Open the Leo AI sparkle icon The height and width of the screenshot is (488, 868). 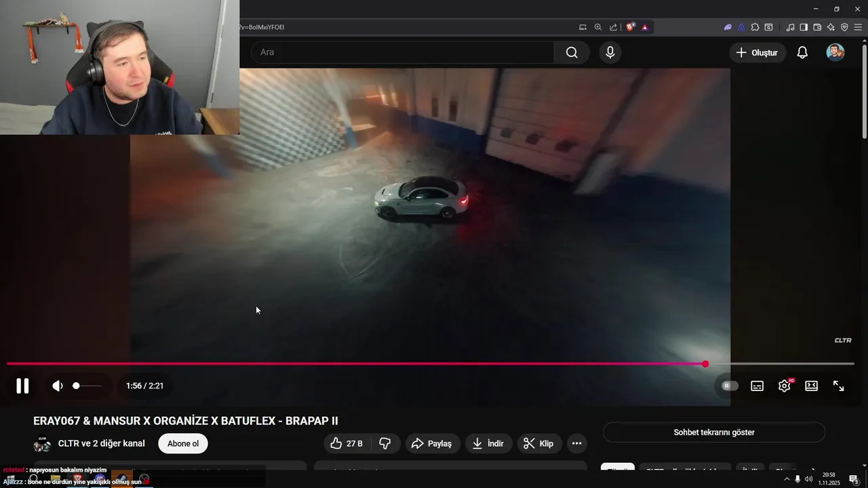point(831,27)
